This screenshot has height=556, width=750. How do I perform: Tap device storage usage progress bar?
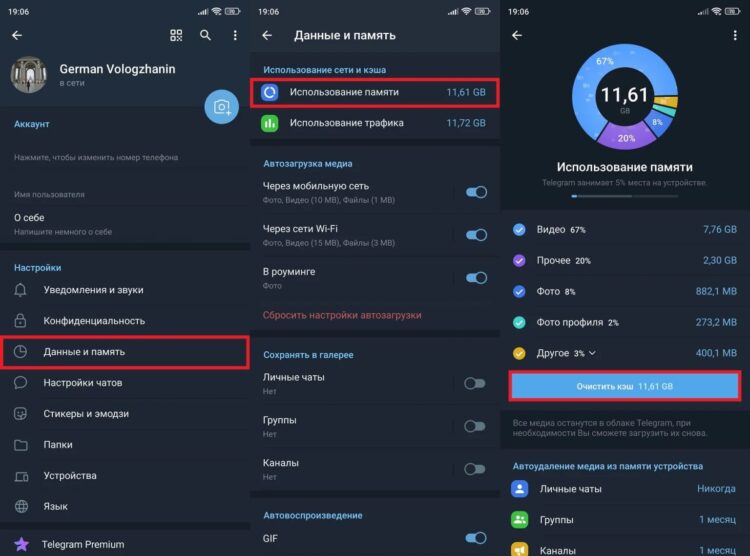[x=625, y=196]
